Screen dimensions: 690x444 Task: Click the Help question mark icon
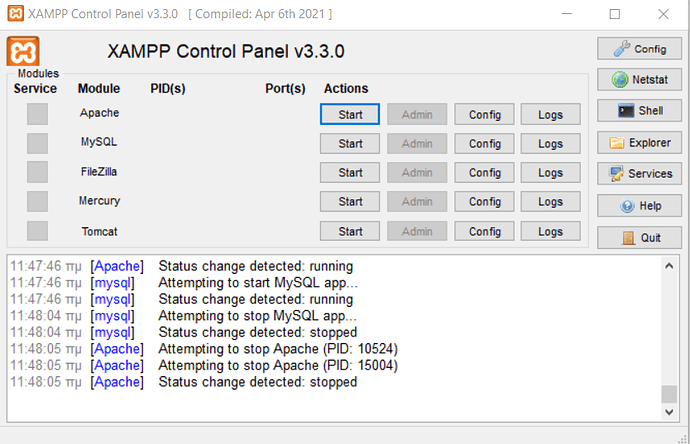(x=627, y=205)
